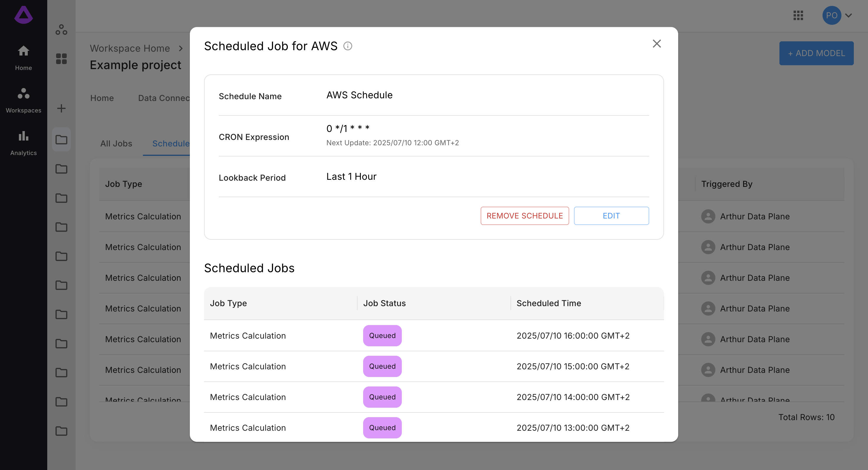868x470 pixels.
Task: Click the + ADD MODEL button
Action: coord(816,53)
